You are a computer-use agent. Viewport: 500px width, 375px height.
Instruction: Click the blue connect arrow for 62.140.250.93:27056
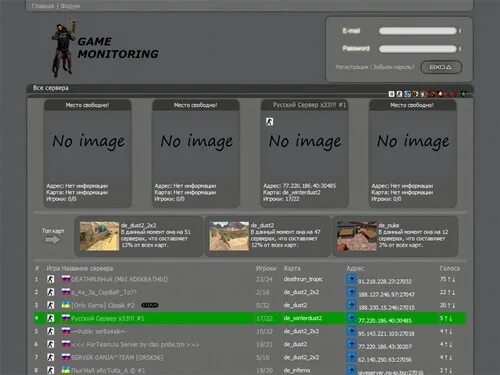tap(351, 356)
